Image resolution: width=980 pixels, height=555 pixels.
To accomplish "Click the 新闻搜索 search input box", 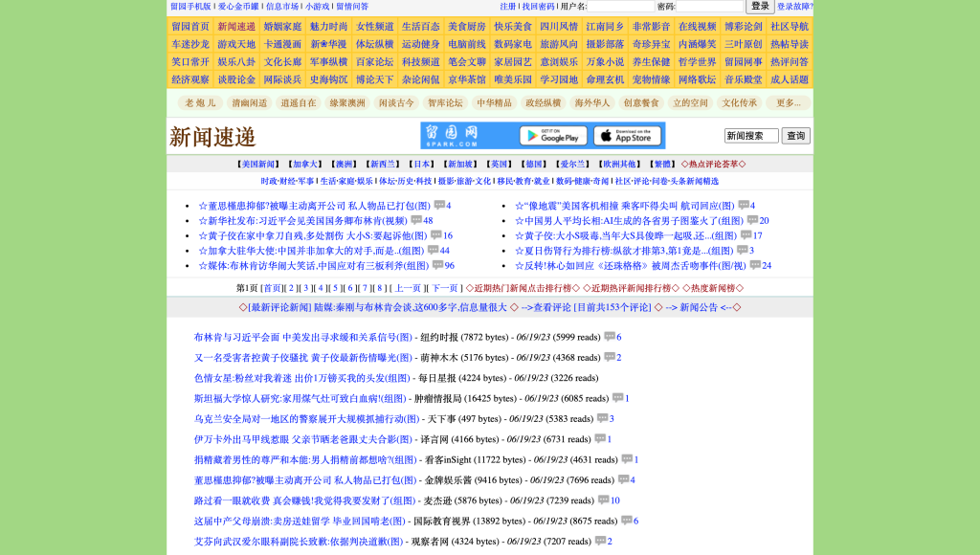I will [750, 136].
